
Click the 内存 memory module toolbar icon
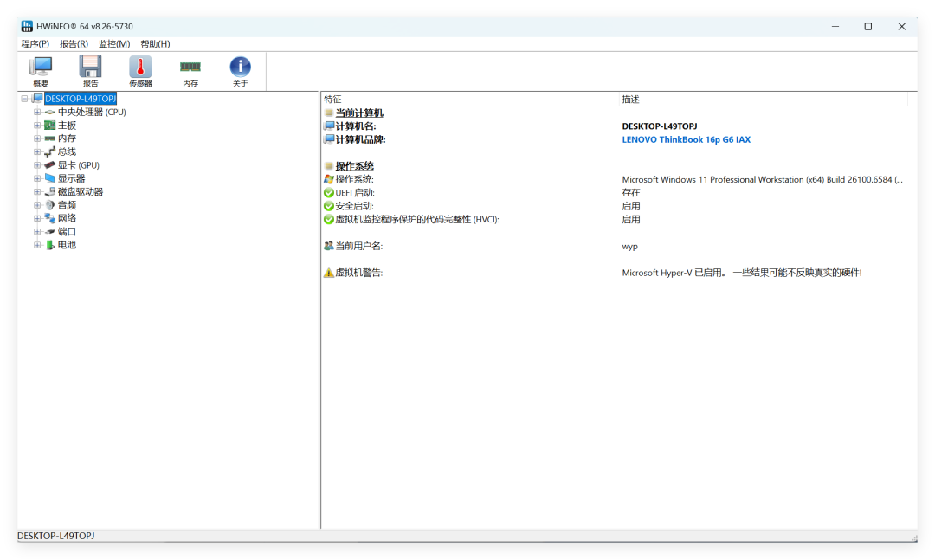190,71
